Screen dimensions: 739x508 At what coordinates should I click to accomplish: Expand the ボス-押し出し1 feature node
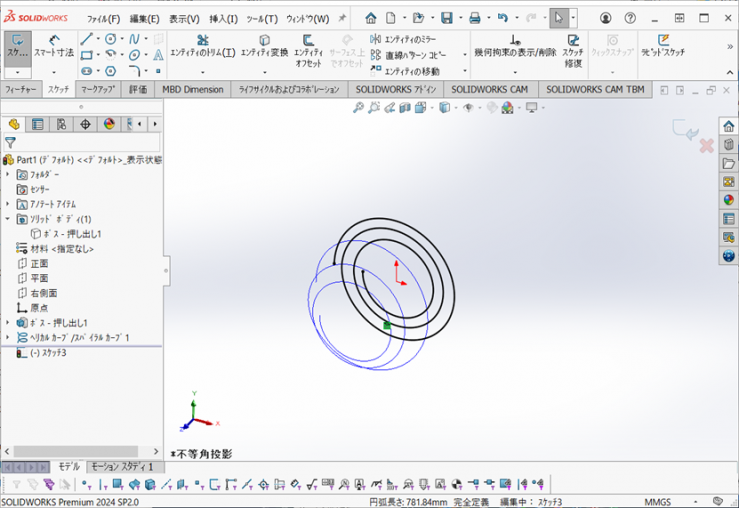click(8, 323)
